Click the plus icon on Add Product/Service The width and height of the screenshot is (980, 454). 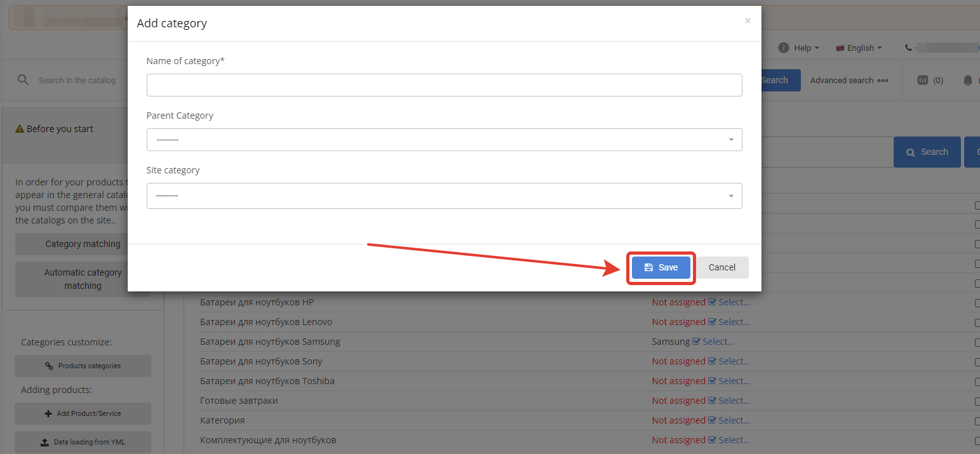pyautogui.click(x=48, y=413)
